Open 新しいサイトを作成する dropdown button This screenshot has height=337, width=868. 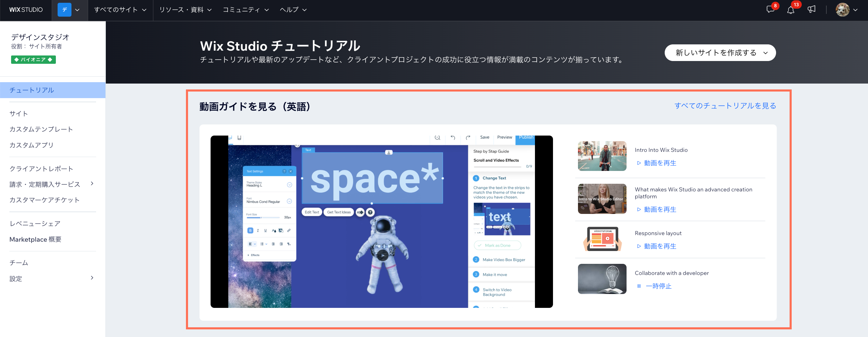(x=720, y=53)
